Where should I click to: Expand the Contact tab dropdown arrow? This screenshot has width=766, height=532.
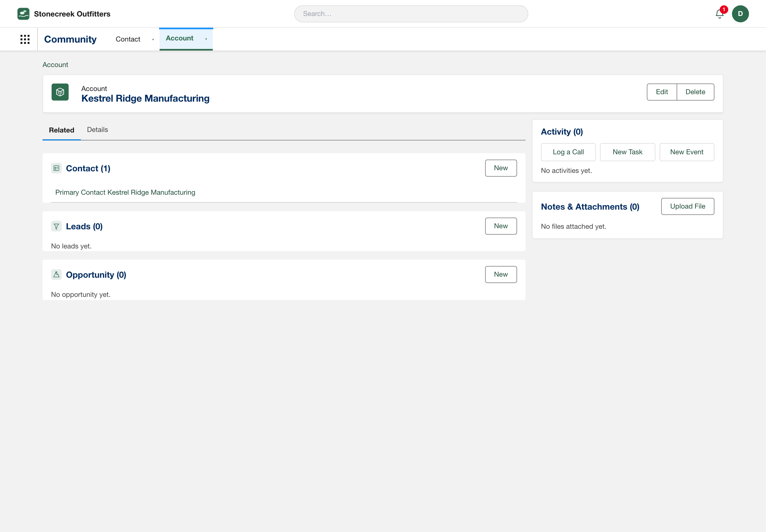tap(153, 40)
